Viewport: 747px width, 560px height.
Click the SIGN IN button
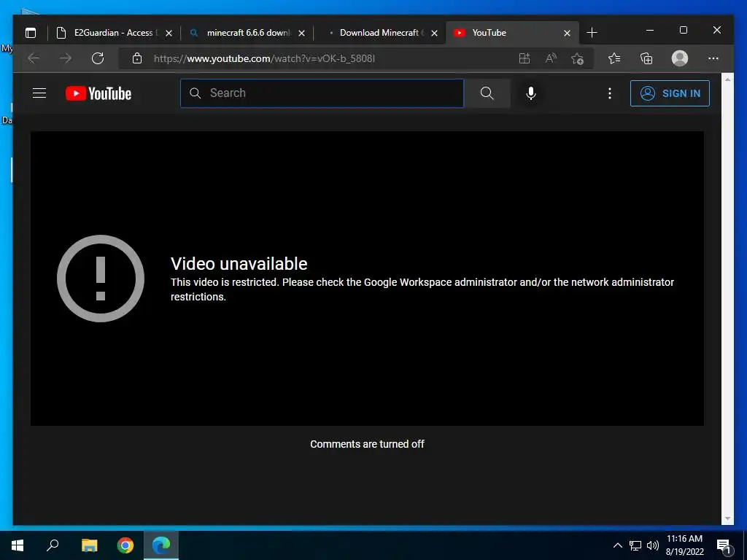click(x=670, y=93)
